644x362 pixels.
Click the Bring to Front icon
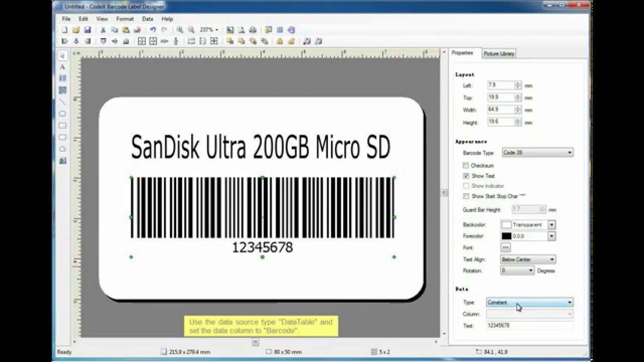pyautogui.click(x=230, y=41)
